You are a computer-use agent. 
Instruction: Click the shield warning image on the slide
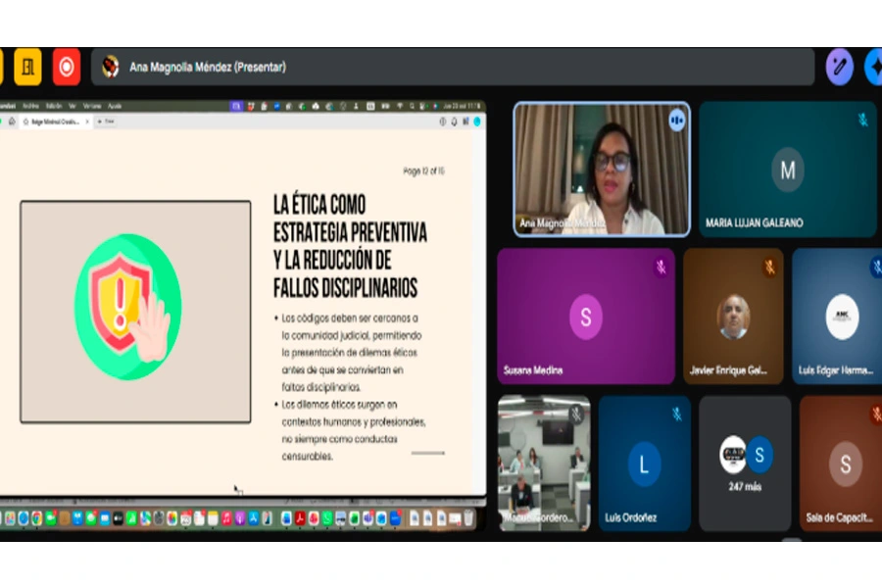pos(127,307)
